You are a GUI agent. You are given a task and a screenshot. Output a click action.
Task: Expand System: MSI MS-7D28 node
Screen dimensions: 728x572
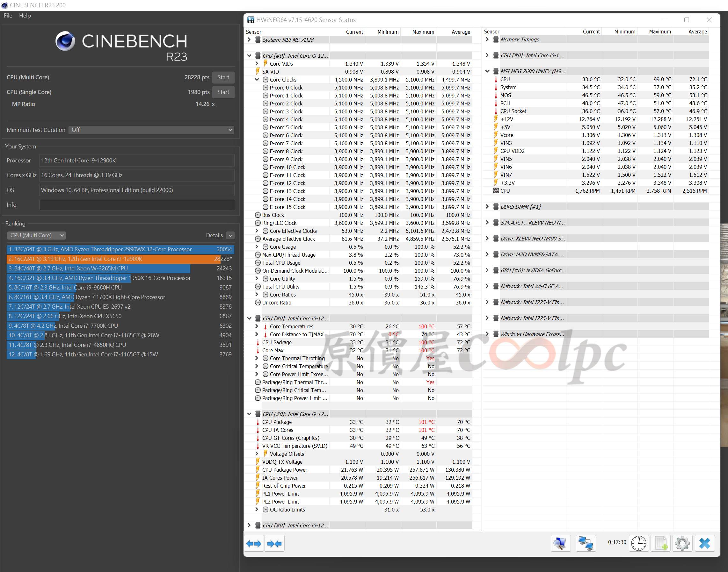249,39
